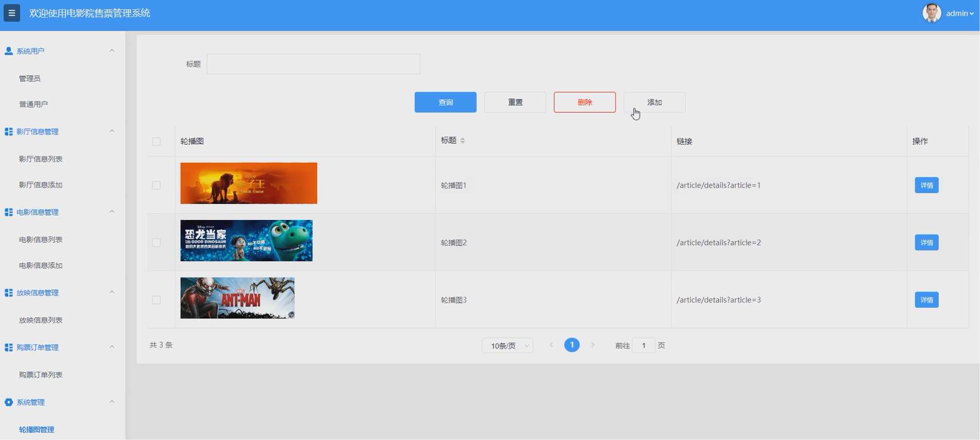
Task: Click the 放映信息管理 grid icon
Action: tap(9, 293)
